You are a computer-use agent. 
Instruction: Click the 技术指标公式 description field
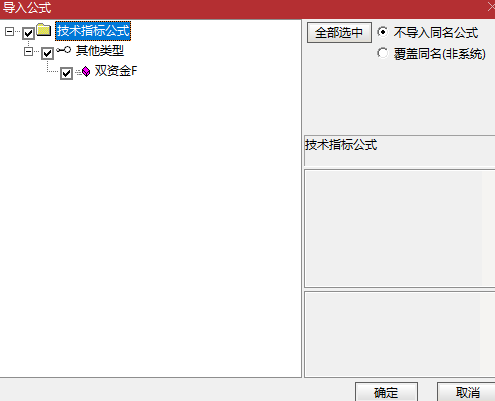400,151
